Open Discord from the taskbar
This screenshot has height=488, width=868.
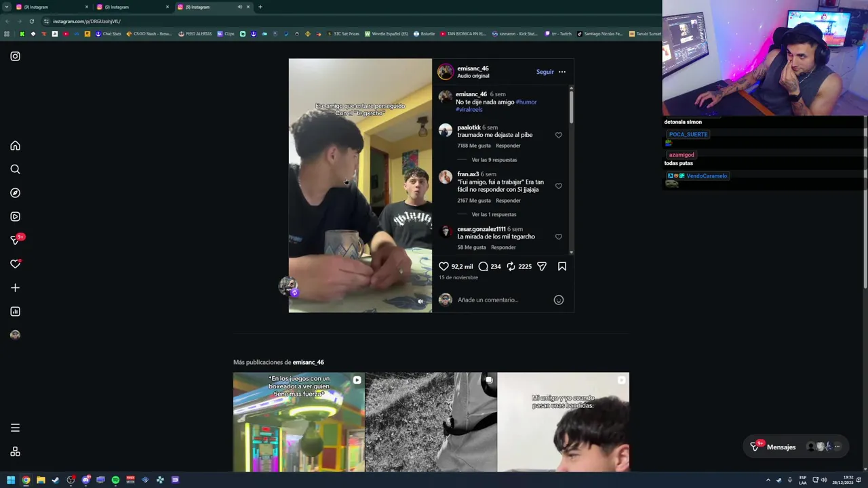click(x=85, y=480)
